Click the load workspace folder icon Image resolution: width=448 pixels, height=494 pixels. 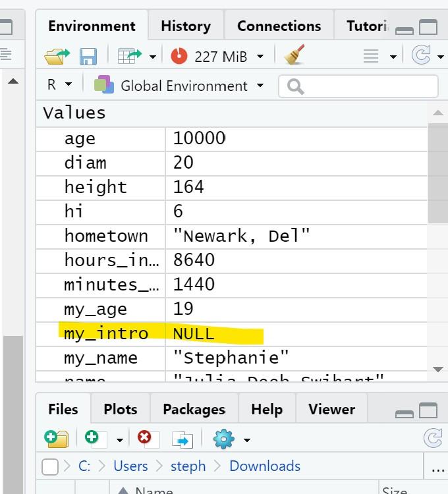(57, 57)
